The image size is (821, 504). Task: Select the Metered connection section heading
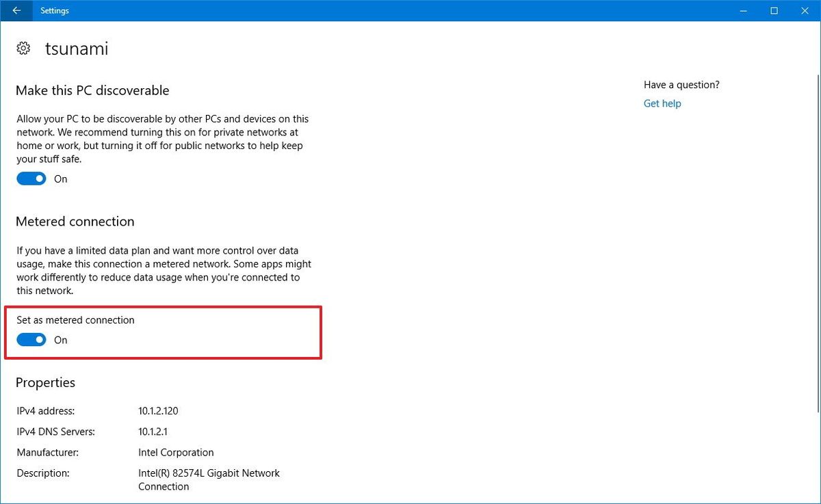coord(75,221)
